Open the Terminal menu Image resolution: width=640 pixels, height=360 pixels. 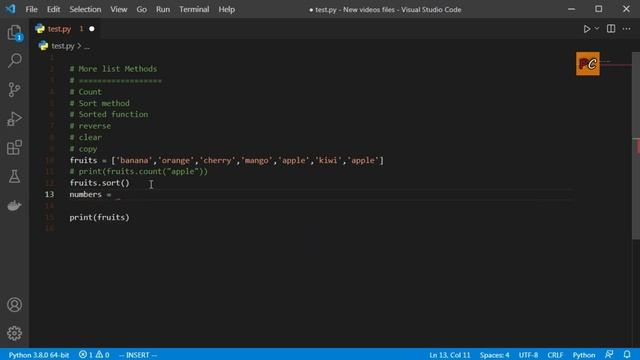pyautogui.click(x=194, y=9)
